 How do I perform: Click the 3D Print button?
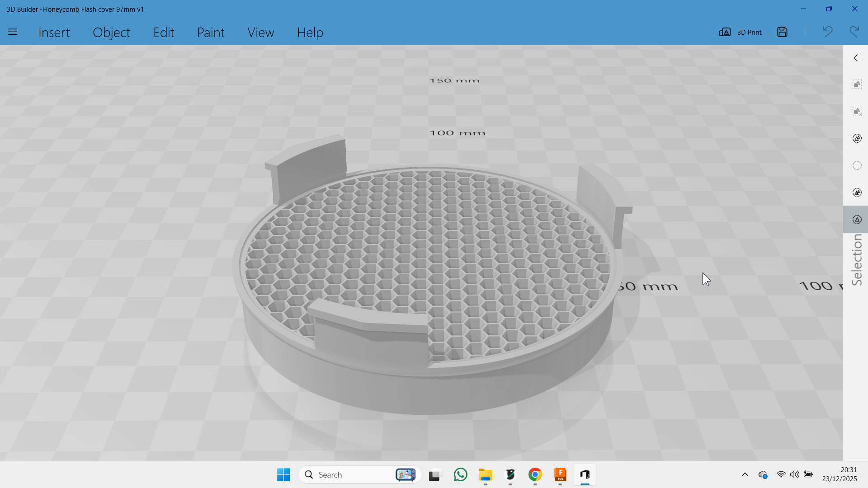tap(740, 32)
